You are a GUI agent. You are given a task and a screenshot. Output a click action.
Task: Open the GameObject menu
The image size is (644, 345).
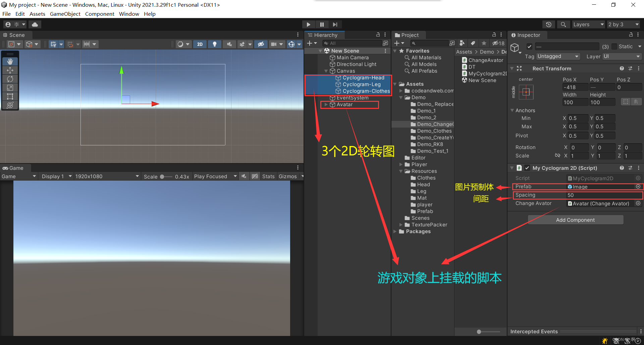coord(65,14)
